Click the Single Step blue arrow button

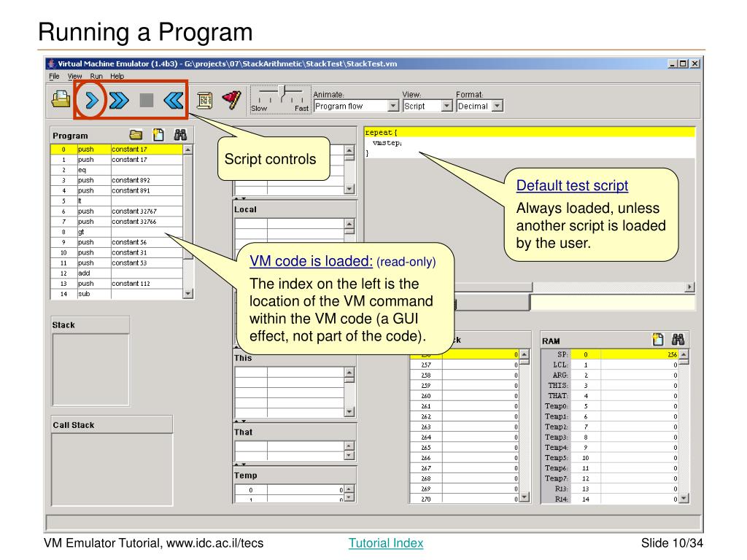pyautogui.click(x=91, y=100)
